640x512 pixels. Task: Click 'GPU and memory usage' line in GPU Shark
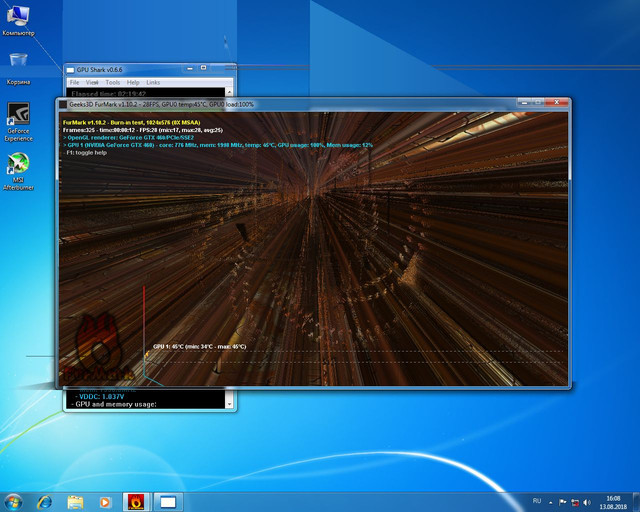(114, 404)
